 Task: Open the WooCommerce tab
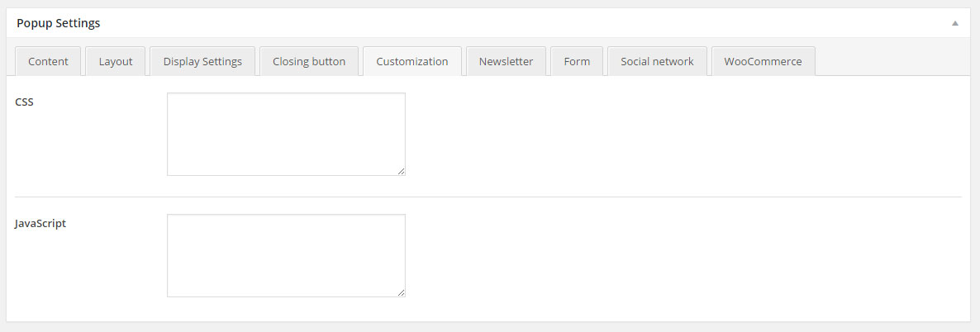(x=763, y=61)
